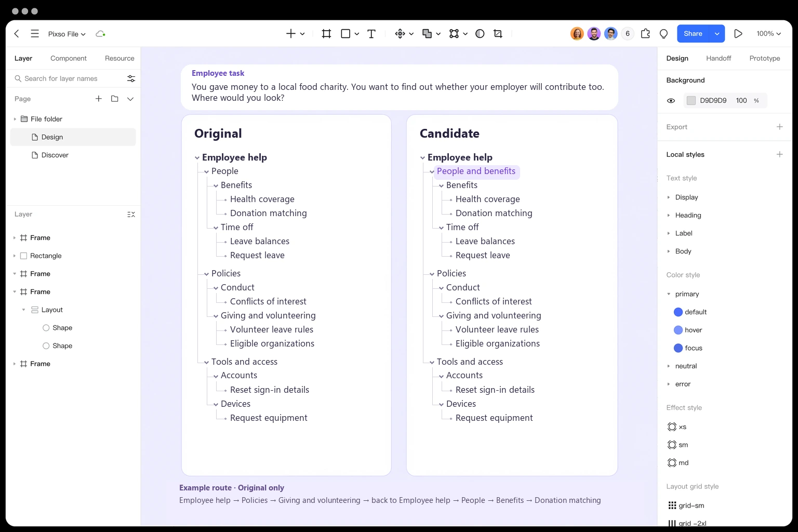
Task: Open the plugins puzzle icon
Action: point(645,34)
